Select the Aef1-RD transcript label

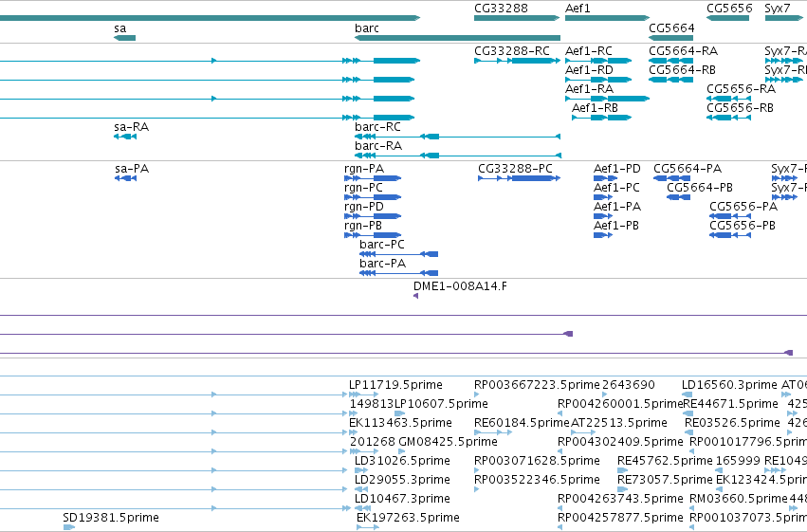(589, 70)
